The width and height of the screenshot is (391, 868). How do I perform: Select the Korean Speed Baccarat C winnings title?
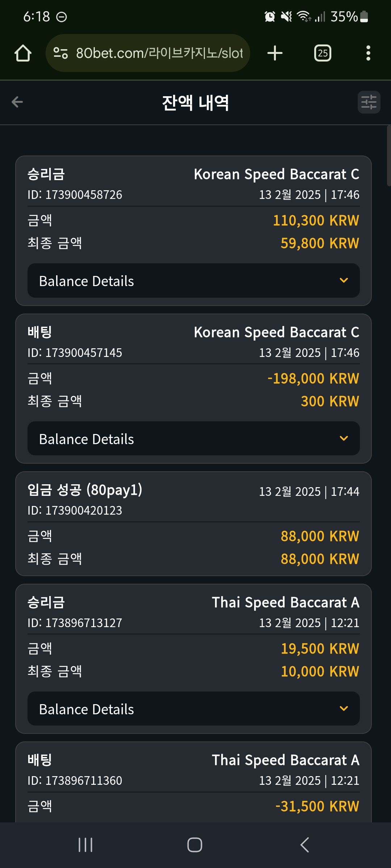[x=277, y=174]
